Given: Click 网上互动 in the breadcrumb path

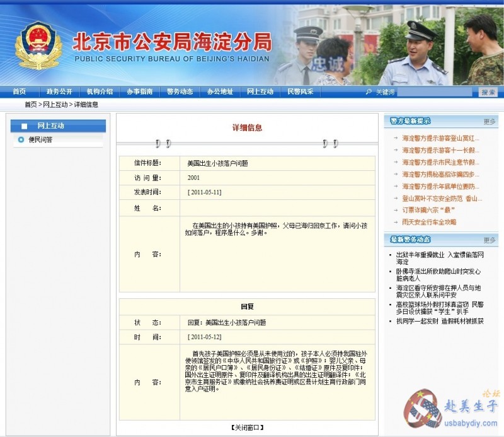Looking at the screenshot, I should 55,105.
